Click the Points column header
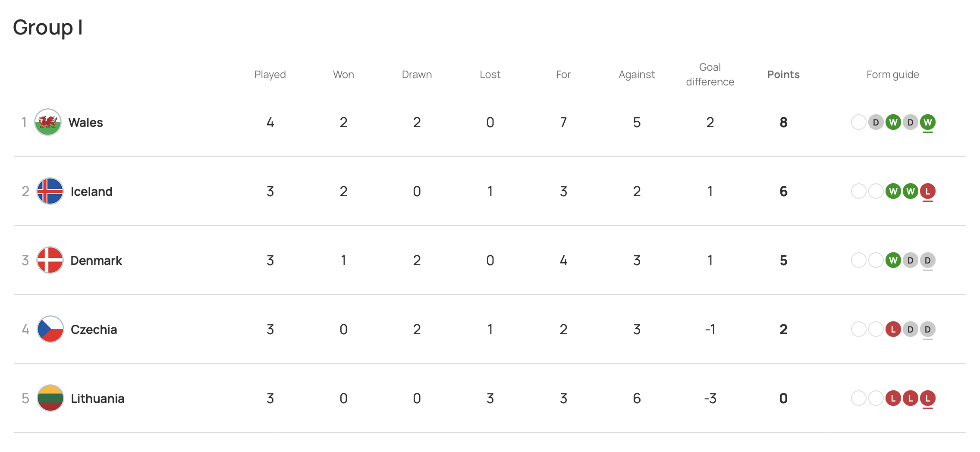This screenshot has width=980, height=452. [x=783, y=75]
